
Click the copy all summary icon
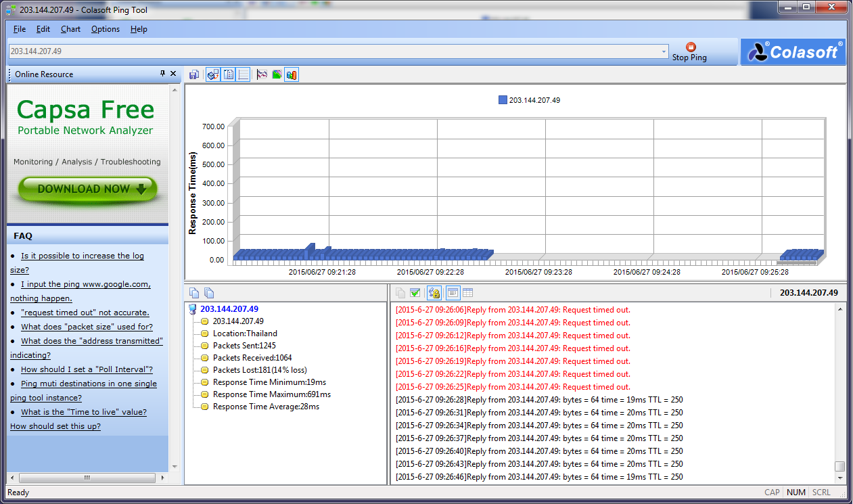coord(209,293)
